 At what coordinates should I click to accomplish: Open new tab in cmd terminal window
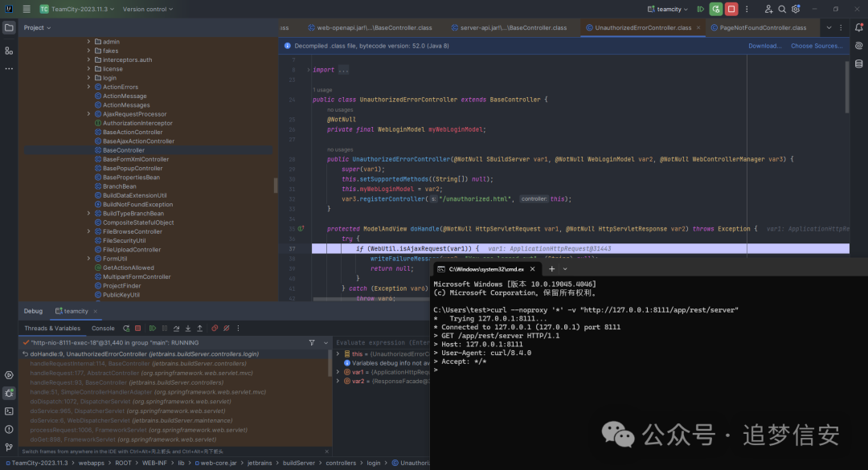[551, 269]
